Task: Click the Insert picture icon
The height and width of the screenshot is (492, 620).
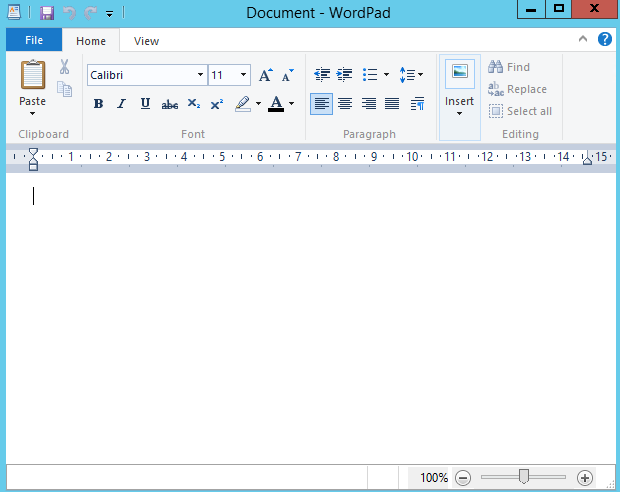Action: [460, 74]
